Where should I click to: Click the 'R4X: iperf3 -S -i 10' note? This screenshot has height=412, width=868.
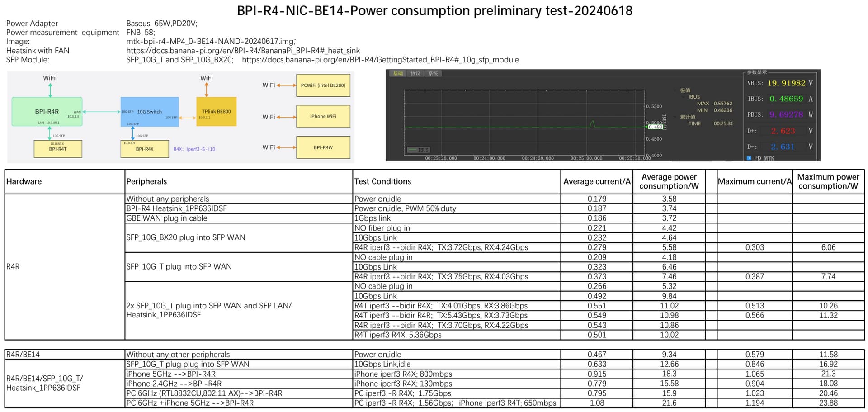(194, 149)
